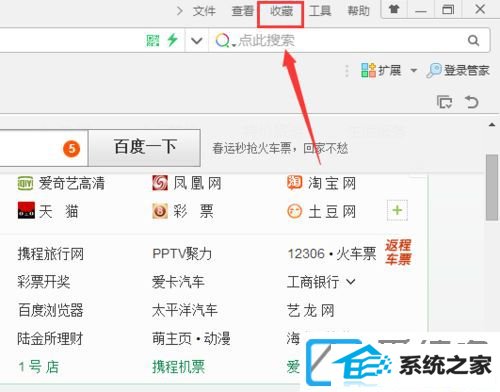The height and width of the screenshot is (392, 500).
Task: Expand the address bar history dropdown
Action: coord(197,41)
